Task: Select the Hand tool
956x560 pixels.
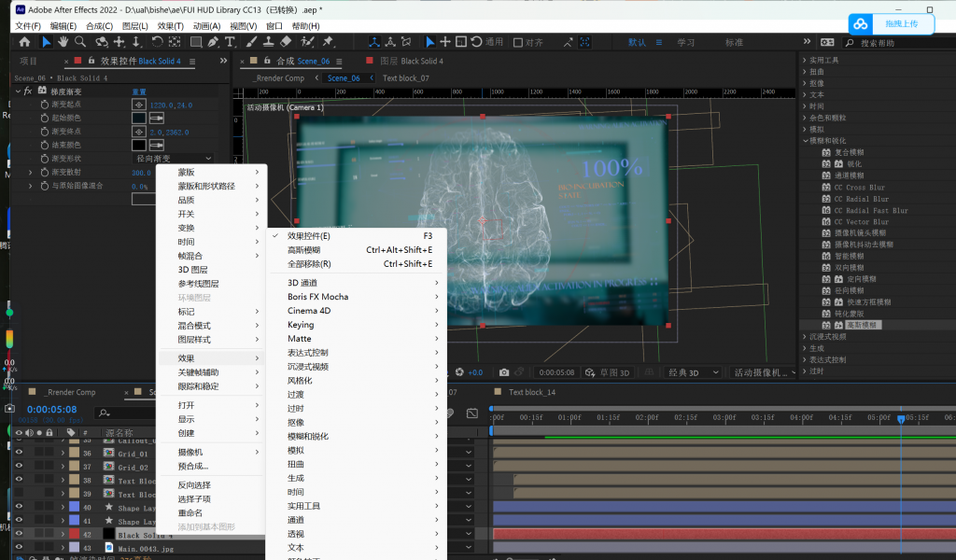Action: [x=63, y=42]
